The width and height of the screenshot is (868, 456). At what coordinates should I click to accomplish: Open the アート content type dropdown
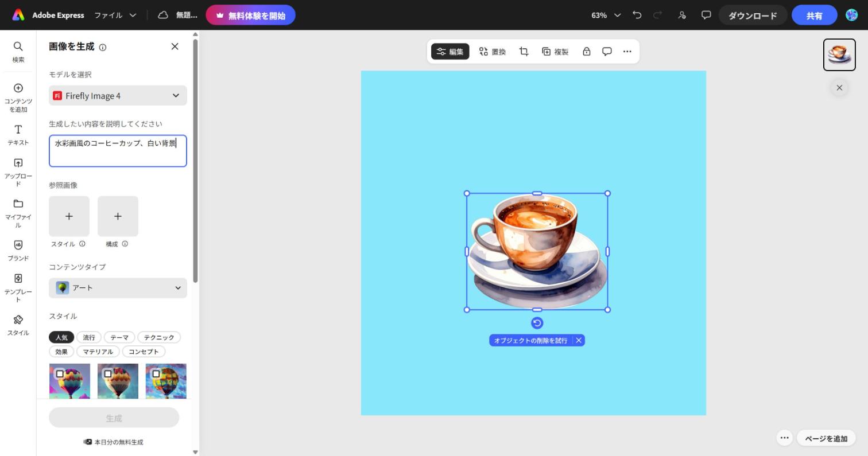tap(118, 288)
